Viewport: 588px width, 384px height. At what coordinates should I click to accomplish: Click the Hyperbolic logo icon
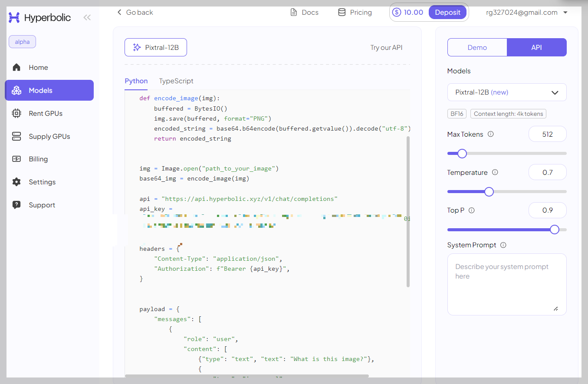[x=14, y=17]
